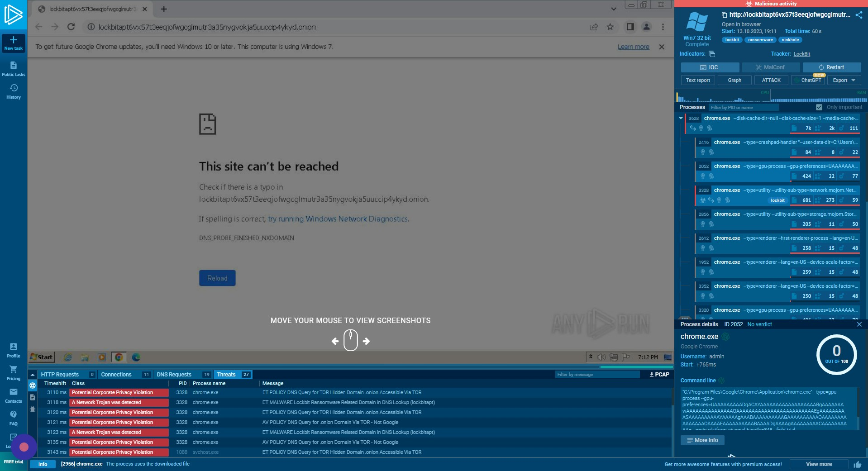The image size is (868, 471).
Task: Click the thumbs-up feedback icon
Action: click(x=857, y=465)
